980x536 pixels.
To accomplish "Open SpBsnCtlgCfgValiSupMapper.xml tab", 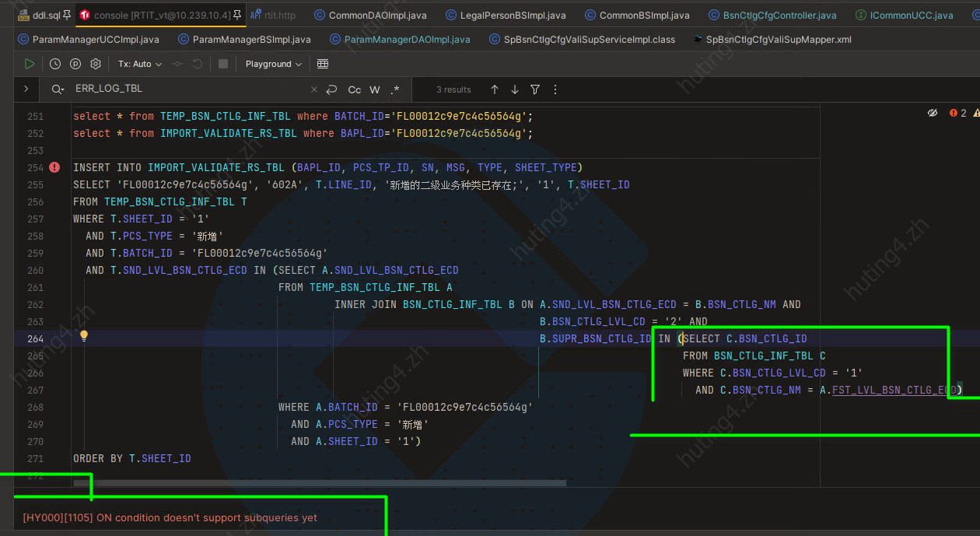I will coord(778,39).
